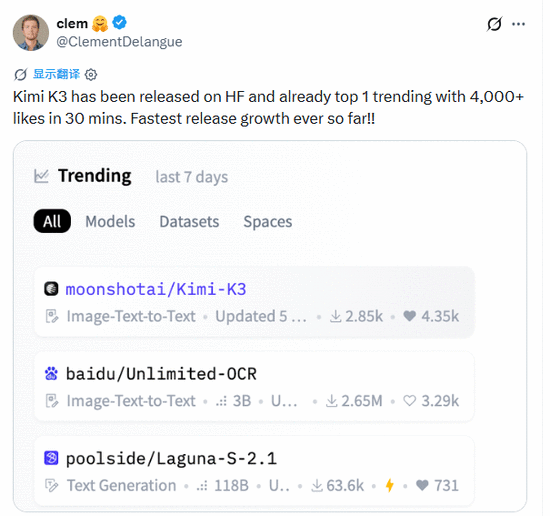550x516 pixels.
Task: Click the heart icon on Unlimited-OCR
Action: coord(409,401)
